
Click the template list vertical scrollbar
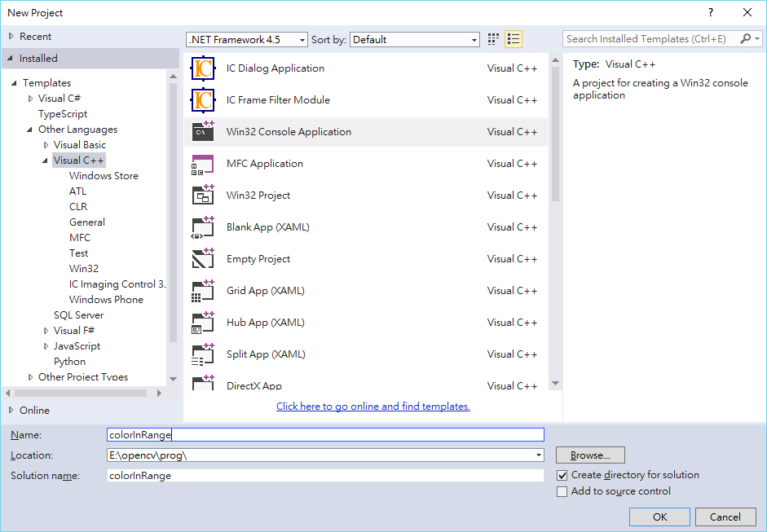click(555, 134)
